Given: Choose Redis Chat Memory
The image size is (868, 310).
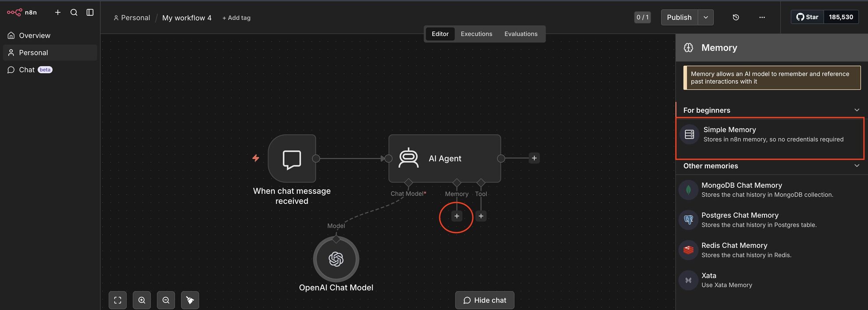Looking at the screenshot, I should [x=772, y=250].
